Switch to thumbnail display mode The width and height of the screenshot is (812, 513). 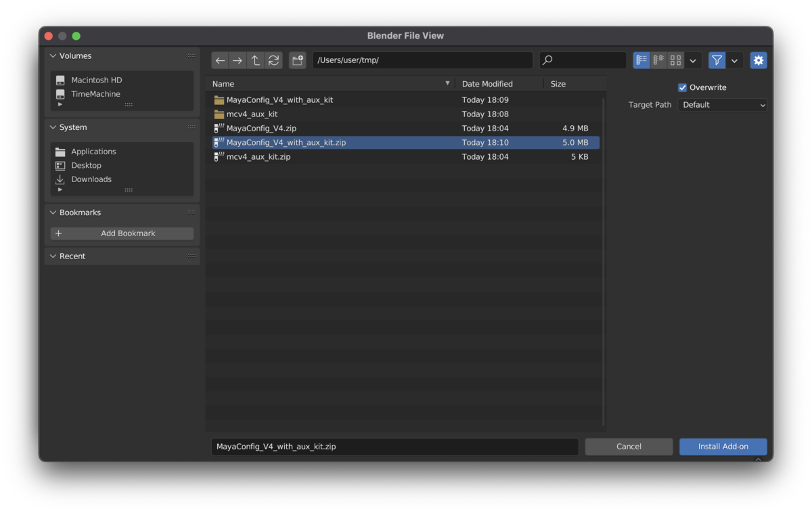pyautogui.click(x=675, y=60)
